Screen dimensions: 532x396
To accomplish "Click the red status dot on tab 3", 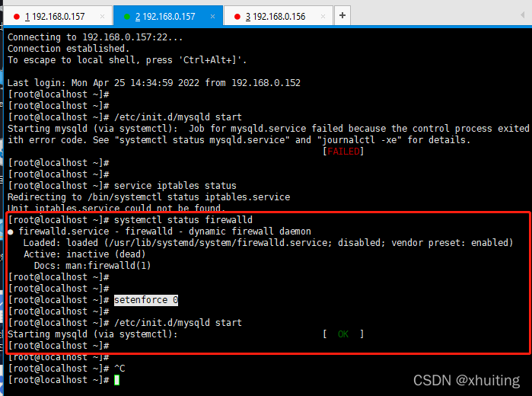I will tap(237, 17).
